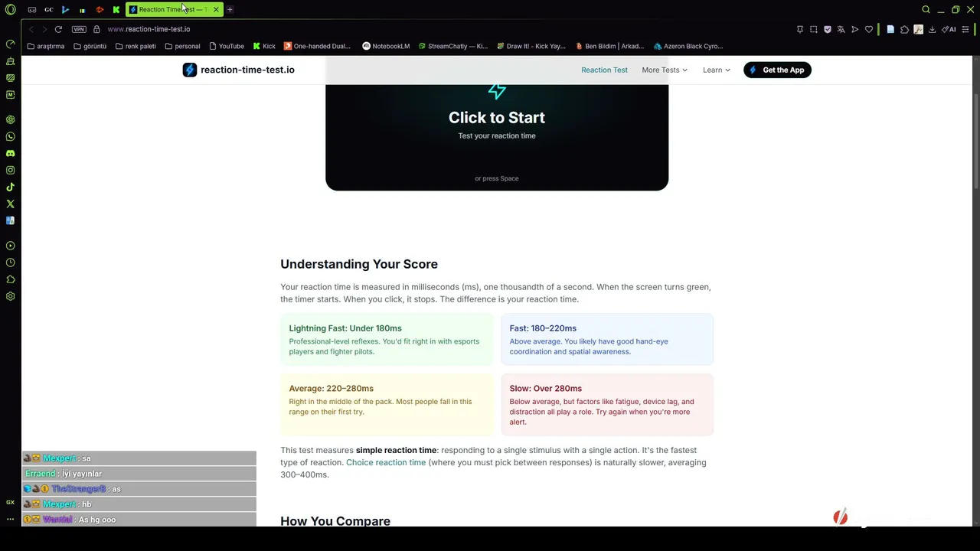
Task: Open ChatGPT icon in sidebar
Action: pyautogui.click(x=10, y=119)
